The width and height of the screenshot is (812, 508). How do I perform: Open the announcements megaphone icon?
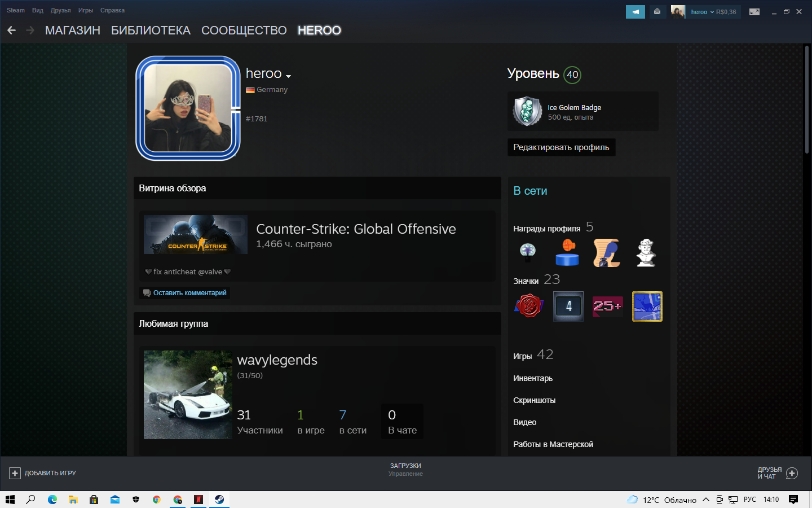point(636,12)
